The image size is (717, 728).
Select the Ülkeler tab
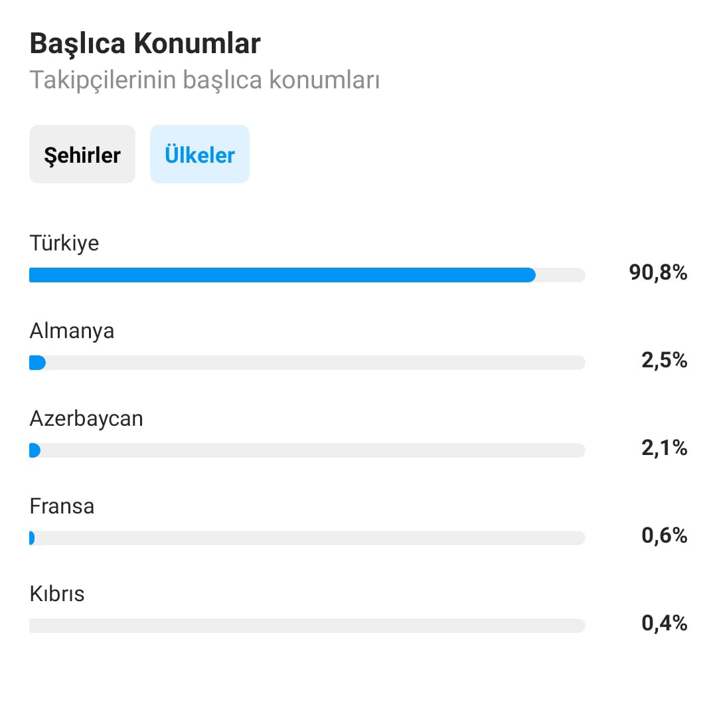click(200, 154)
